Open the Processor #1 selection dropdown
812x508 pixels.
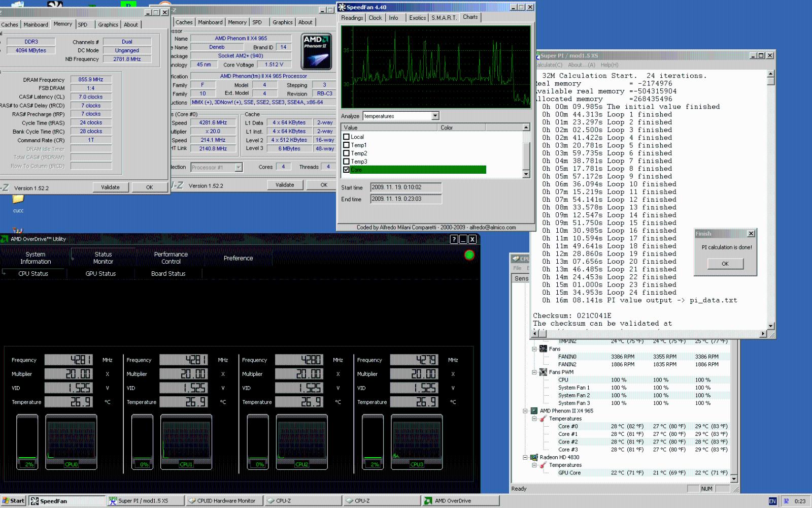(x=239, y=167)
